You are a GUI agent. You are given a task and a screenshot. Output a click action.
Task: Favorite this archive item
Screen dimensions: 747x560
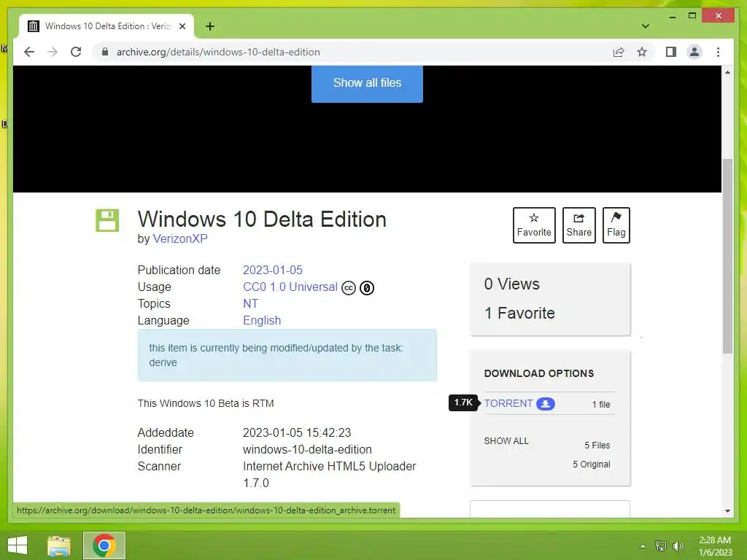(x=534, y=225)
